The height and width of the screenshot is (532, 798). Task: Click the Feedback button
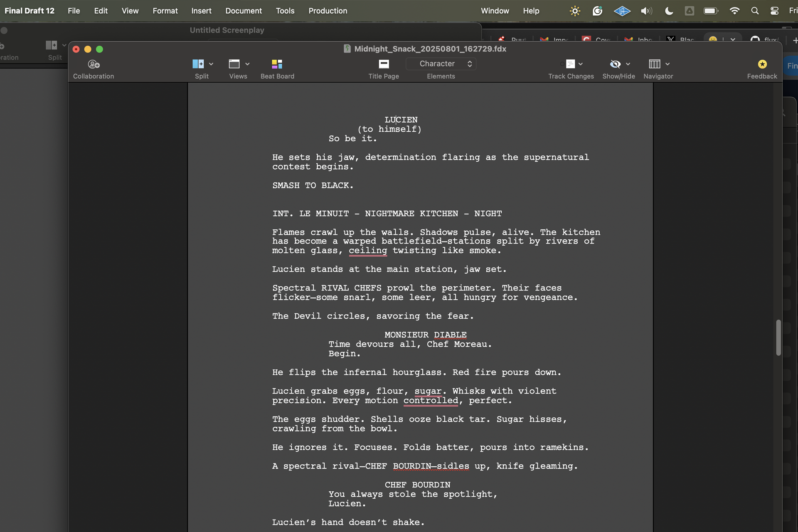pos(762,68)
